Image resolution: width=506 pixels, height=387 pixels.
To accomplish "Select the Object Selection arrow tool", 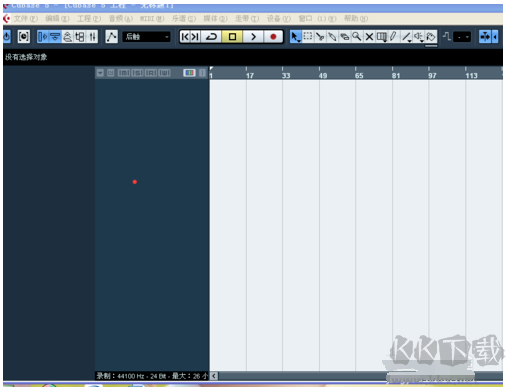I will (x=295, y=37).
